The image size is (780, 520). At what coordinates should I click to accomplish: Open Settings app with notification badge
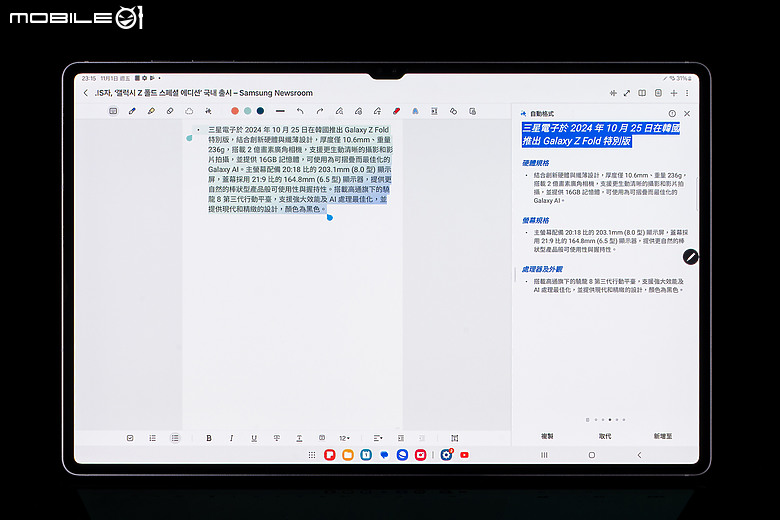click(446, 454)
